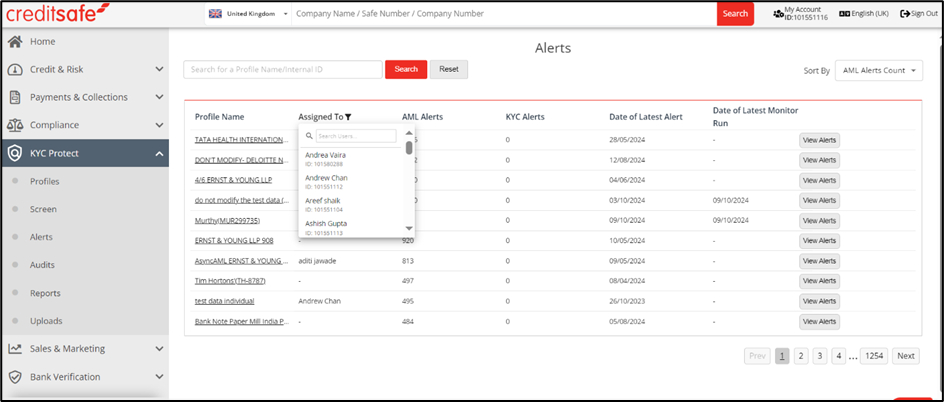Click the language icon beside English (UK)
The height and width of the screenshot is (402, 944).
coord(844,13)
